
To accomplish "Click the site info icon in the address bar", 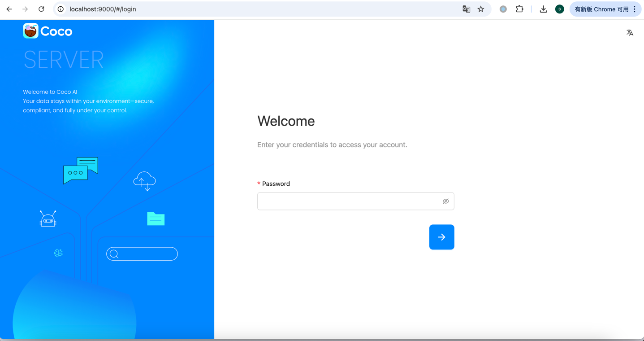I will [61, 9].
